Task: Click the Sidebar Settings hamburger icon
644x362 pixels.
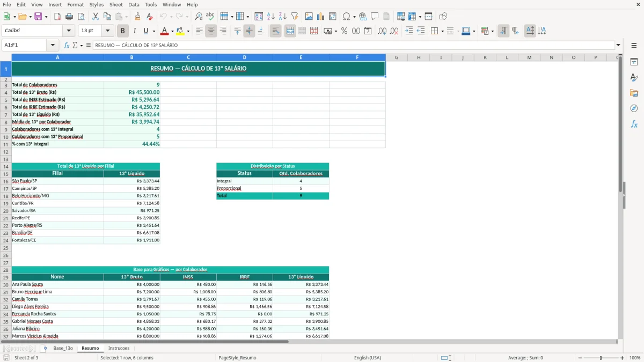Action: click(x=634, y=45)
